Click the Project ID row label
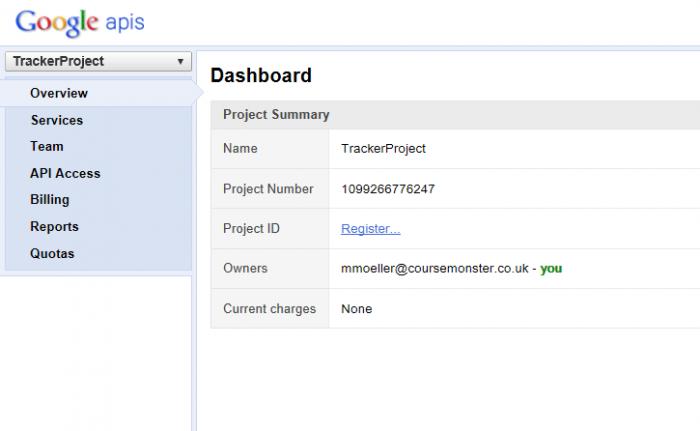Screen dimensions: 700x431 (251, 229)
